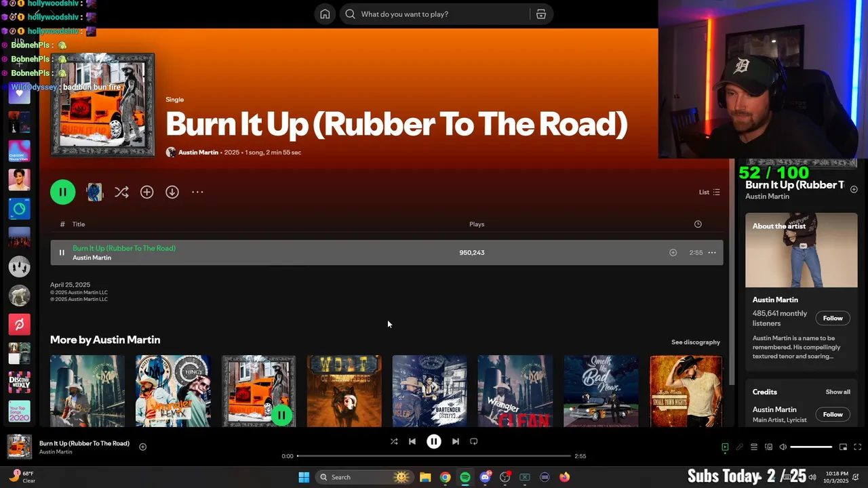Open Connect to a device icon
Image resolution: width=868 pixels, height=488 pixels.
click(x=768, y=447)
